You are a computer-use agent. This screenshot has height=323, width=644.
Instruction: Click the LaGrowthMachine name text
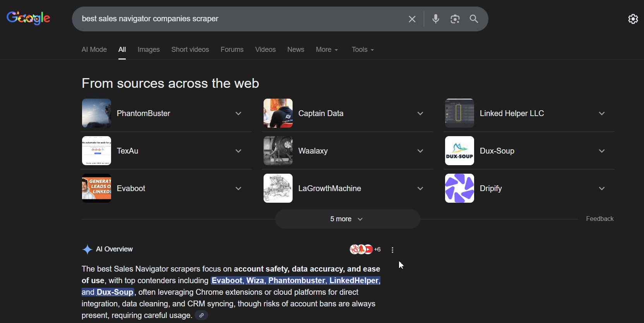[330, 188]
